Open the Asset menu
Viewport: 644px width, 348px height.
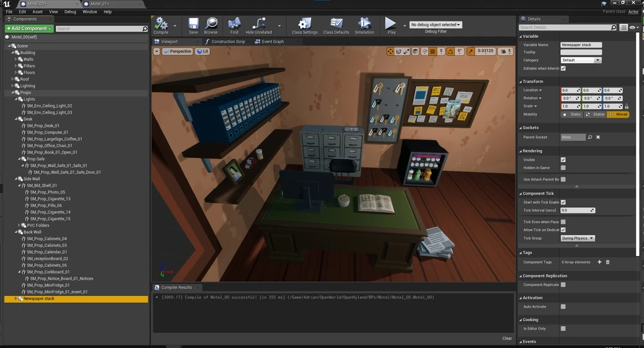point(38,12)
